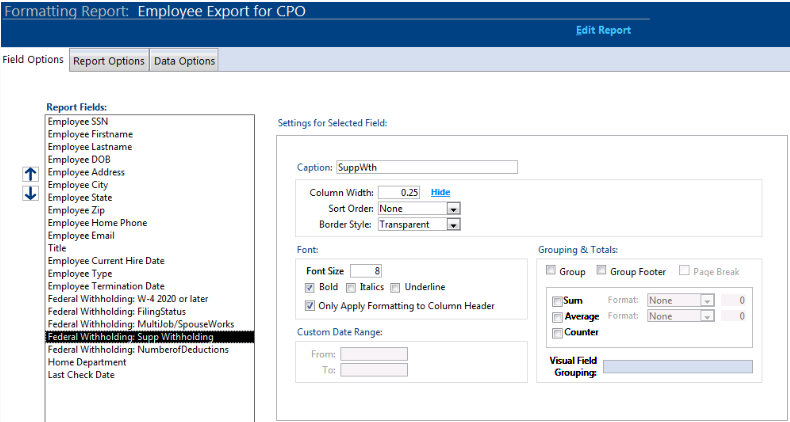Select Employee Address in Report Fields
This screenshot has width=790, height=422.
point(150,172)
